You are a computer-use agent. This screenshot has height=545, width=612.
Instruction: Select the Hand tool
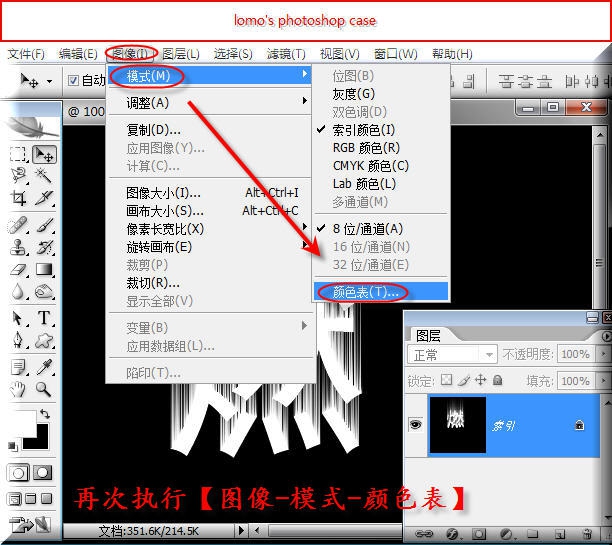pos(18,389)
